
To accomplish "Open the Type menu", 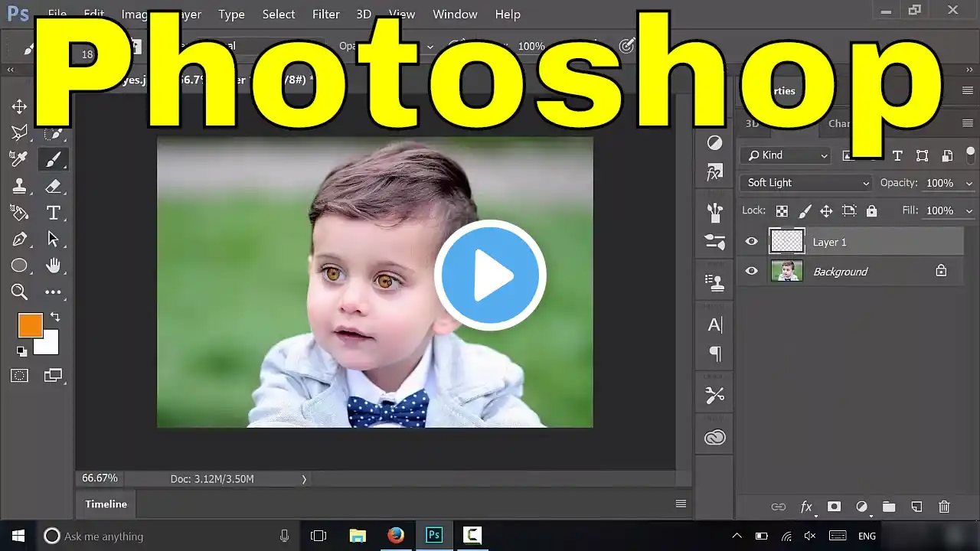I will tap(231, 15).
